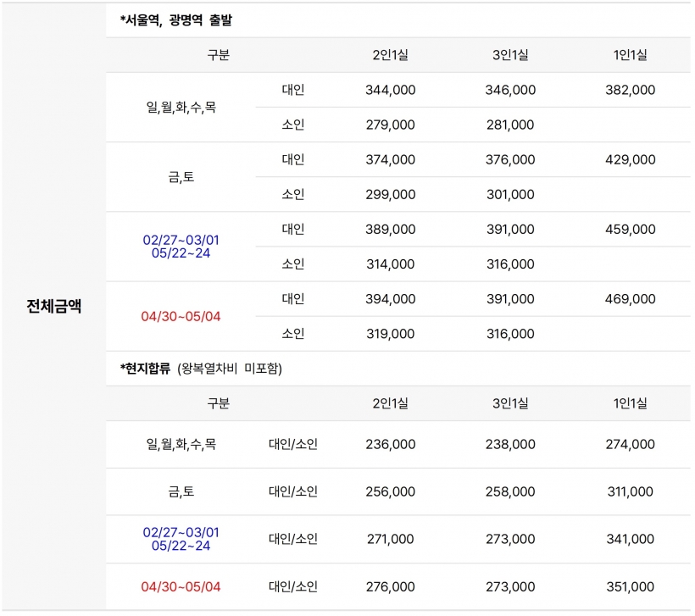Click the 429,000 price cell
The image size is (695, 616).
[631, 159]
